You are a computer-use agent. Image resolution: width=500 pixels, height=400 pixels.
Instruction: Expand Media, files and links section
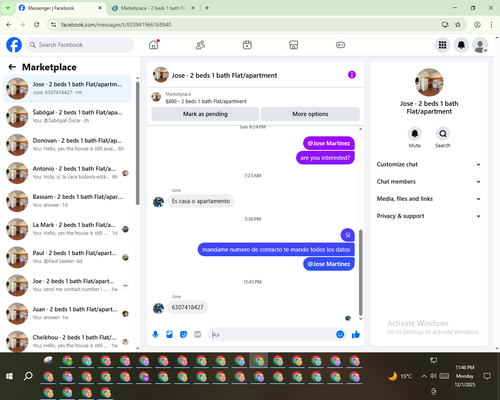pyautogui.click(x=429, y=199)
